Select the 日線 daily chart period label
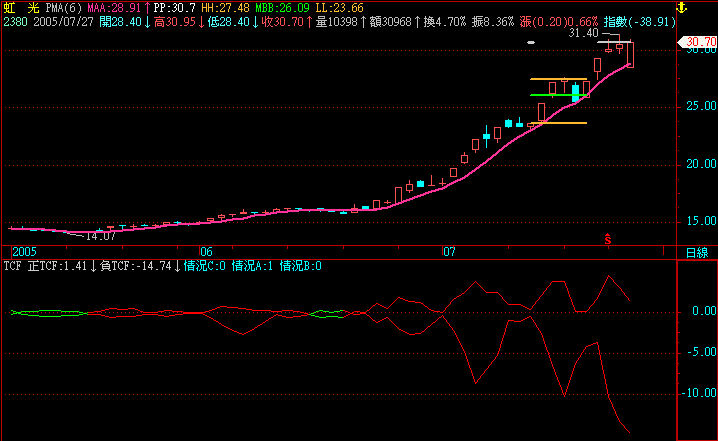This screenshot has width=718, height=441. pyautogui.click(x=697, y=253)
